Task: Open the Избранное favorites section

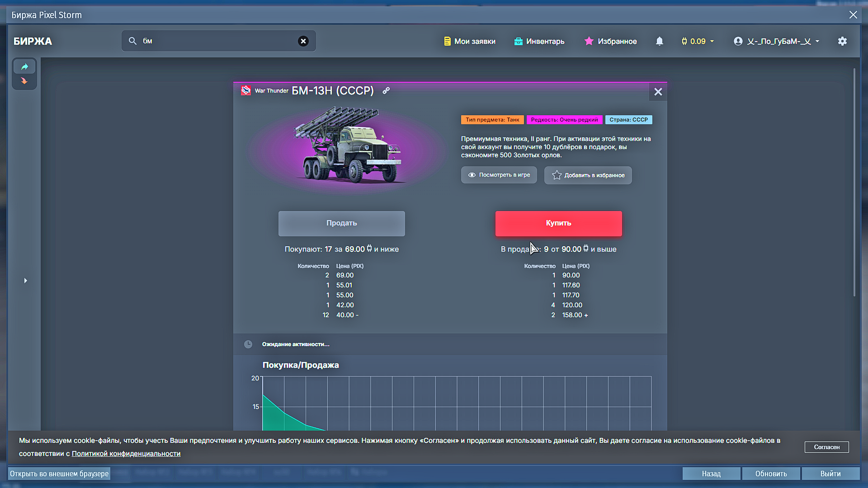Action: (x=610, y=41)
